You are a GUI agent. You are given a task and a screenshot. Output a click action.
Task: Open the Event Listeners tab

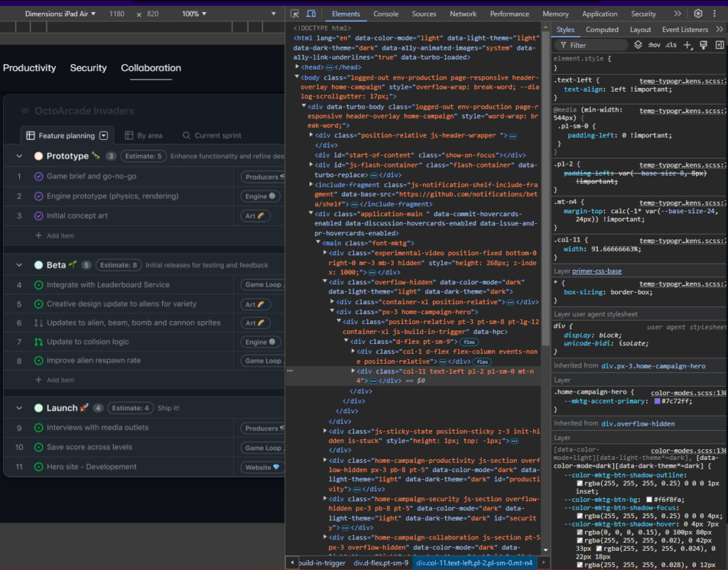click(685, 29)
